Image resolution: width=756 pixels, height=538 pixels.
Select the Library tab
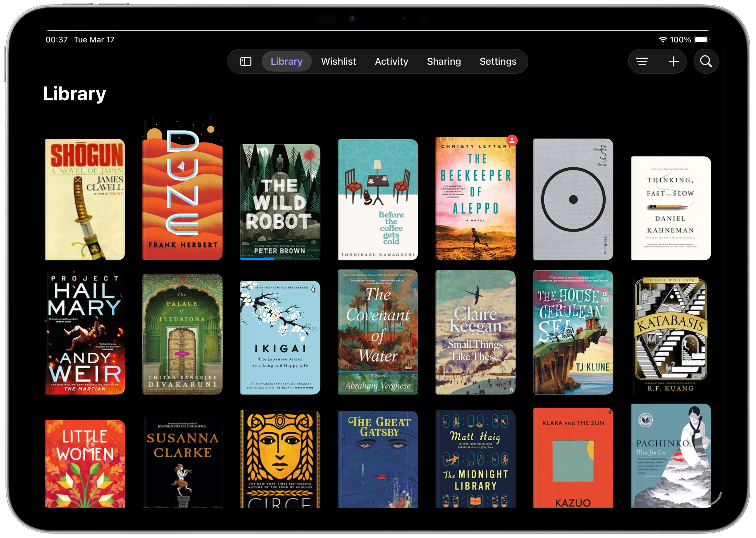point(286,61)
